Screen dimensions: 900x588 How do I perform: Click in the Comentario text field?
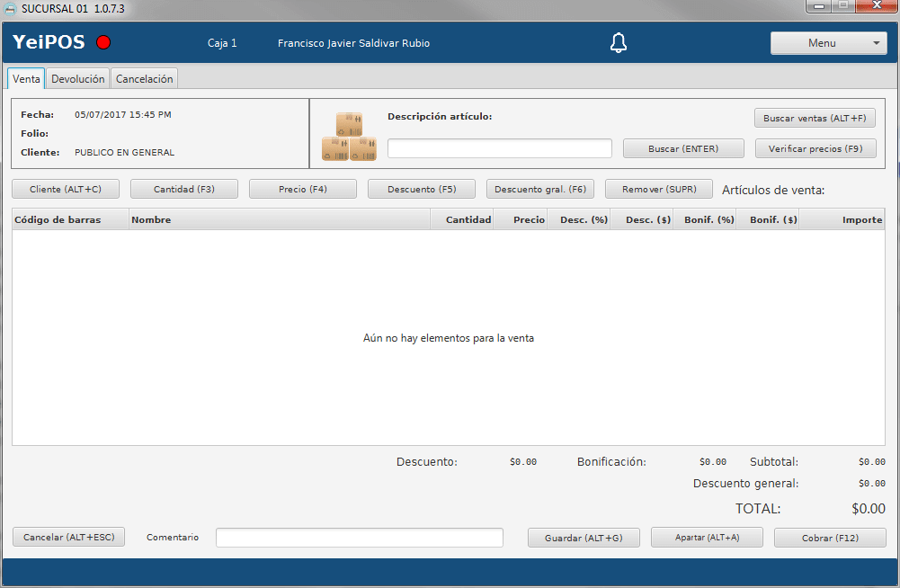359,538
